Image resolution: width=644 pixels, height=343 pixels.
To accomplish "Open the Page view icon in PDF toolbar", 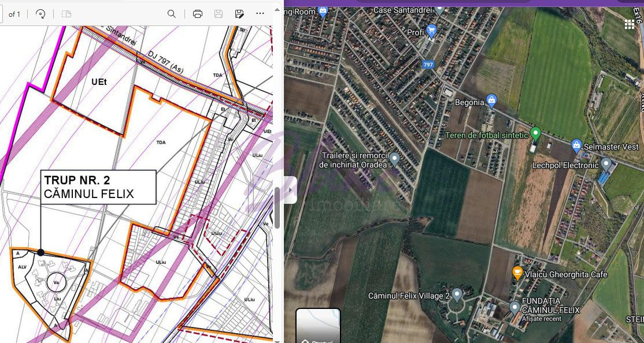I will click(66, 14).
